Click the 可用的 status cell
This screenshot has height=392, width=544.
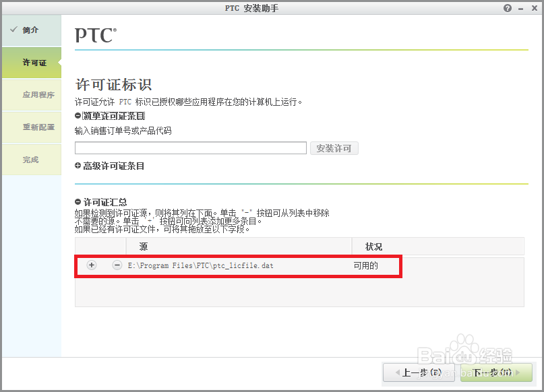pos(365,266)
